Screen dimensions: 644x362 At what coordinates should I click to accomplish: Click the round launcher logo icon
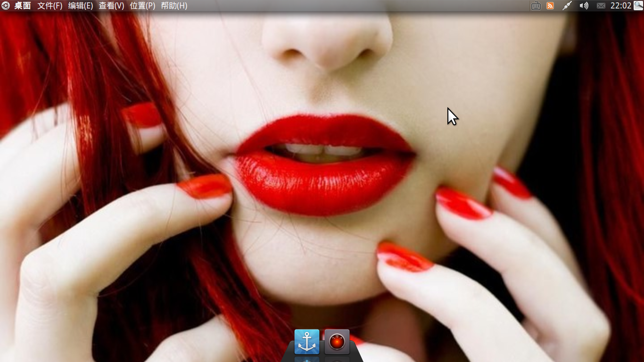tap(6, 6)
